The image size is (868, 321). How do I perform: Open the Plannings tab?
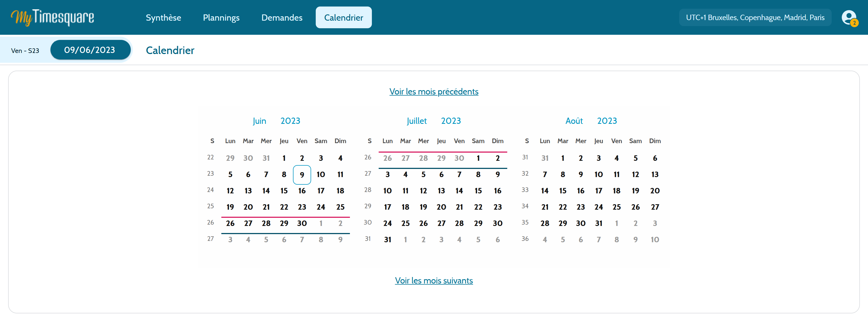221,18
